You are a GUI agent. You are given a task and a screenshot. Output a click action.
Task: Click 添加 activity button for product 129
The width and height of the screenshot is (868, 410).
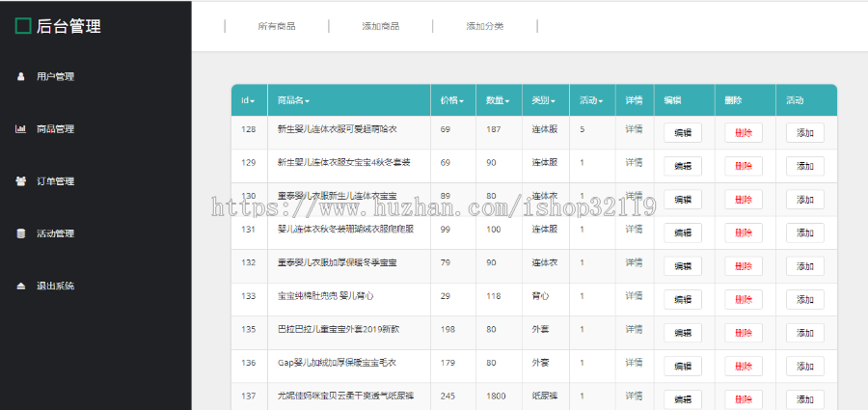pos(805,166)
